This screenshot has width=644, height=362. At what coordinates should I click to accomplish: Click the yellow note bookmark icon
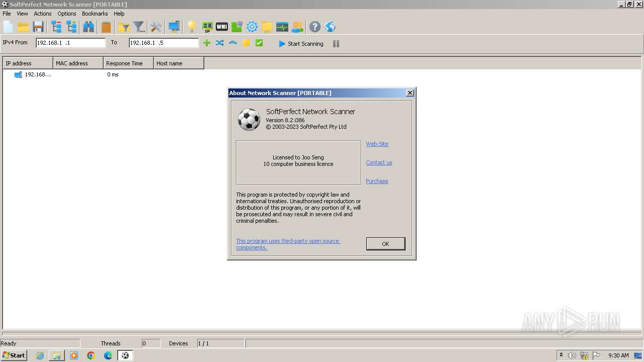[246, 43]
